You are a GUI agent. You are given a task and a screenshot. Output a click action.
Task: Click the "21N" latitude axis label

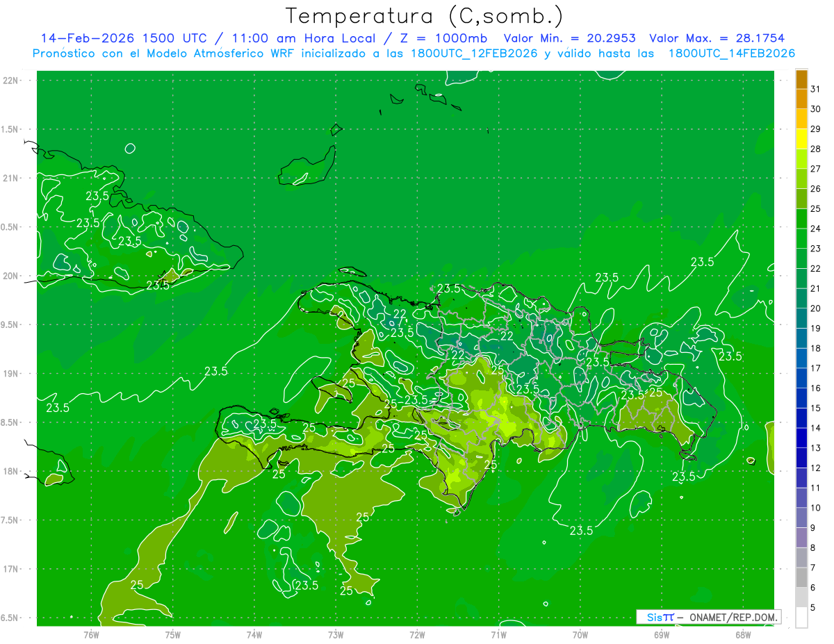point(10,178)
